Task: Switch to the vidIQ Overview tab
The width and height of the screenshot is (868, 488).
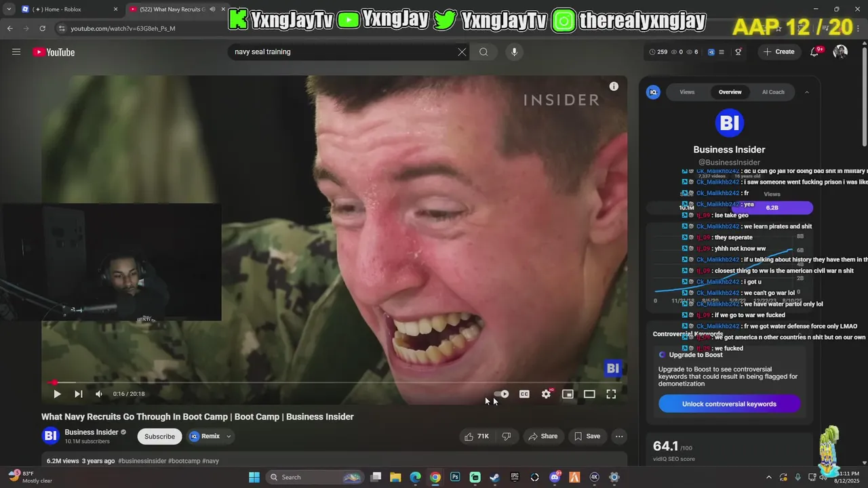Action: pos(730,92)
